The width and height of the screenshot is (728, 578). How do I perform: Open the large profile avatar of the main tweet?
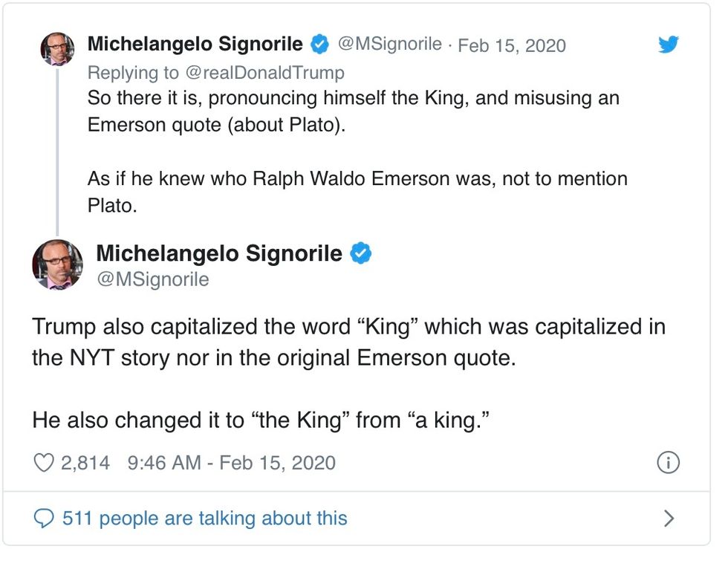coord(57,264)
